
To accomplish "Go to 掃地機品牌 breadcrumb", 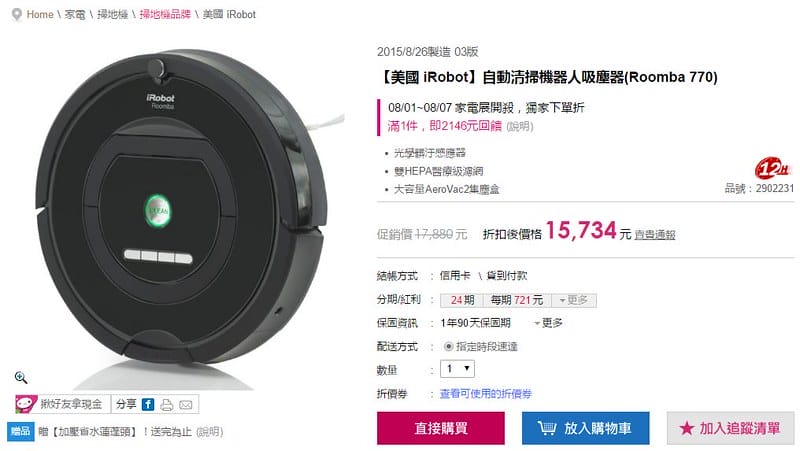I will click(165, 14).
